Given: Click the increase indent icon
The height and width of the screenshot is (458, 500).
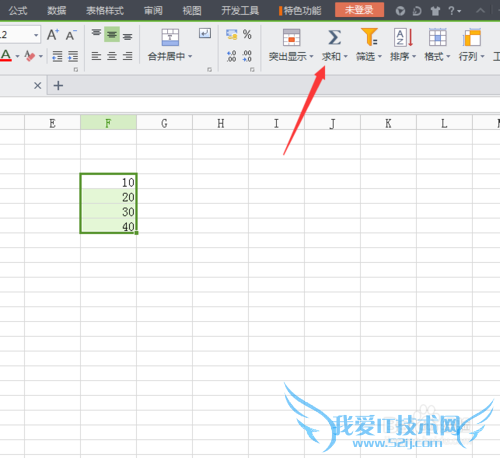Looking at the screenshot, I should point(73,56).
